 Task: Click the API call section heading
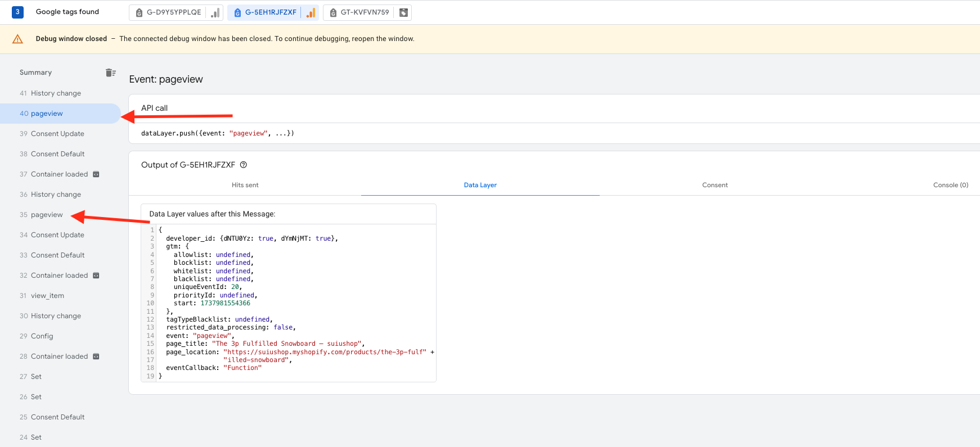click(154, 108)
